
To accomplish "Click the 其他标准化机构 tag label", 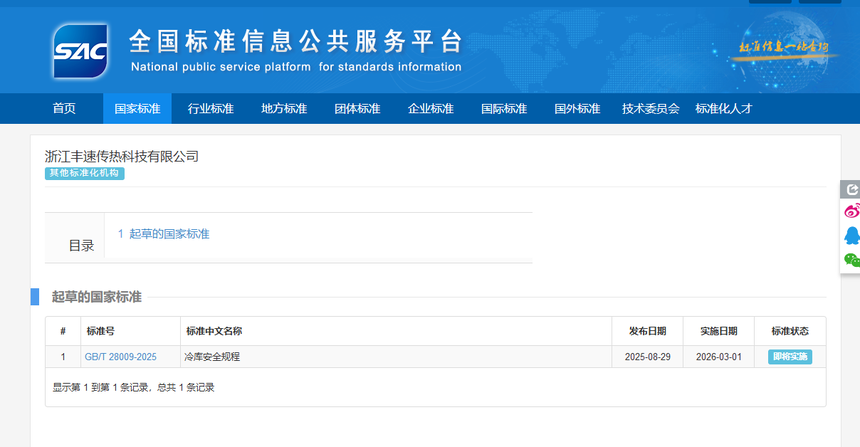I will click(x=85, y=173).
